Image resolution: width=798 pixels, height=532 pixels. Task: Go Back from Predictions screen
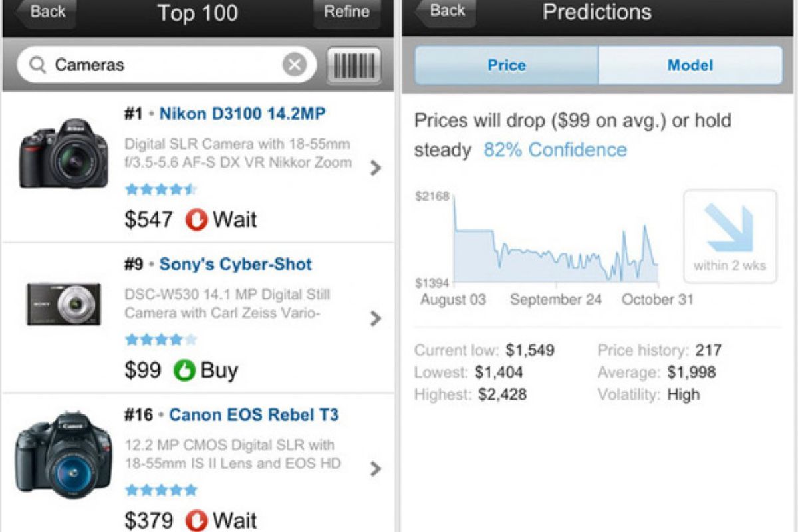pyautogui.click(x=444, y=12)
